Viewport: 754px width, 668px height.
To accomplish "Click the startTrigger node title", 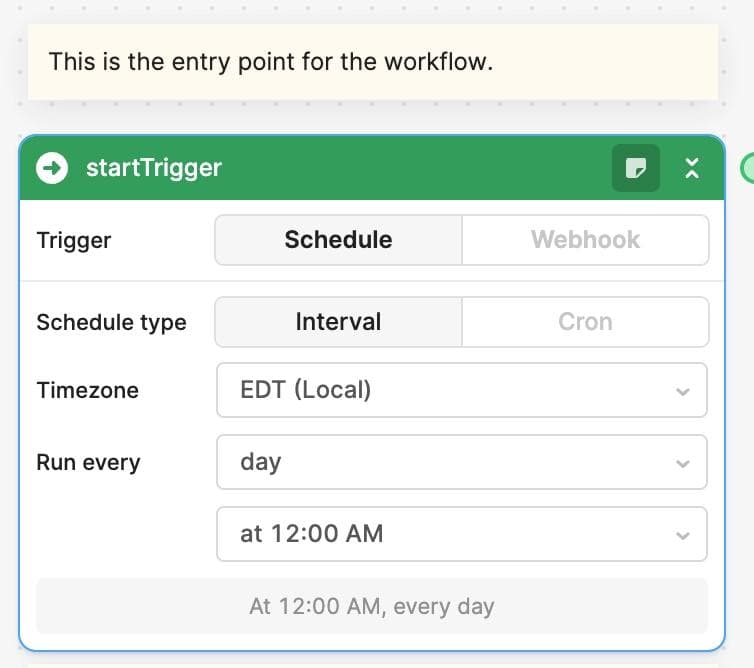I will click(154, 167).
